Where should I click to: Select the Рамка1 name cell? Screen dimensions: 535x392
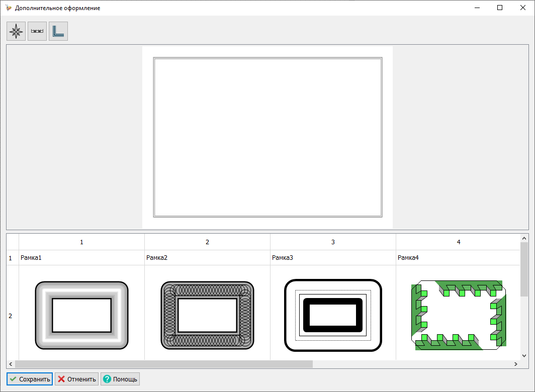coord(81,258)
